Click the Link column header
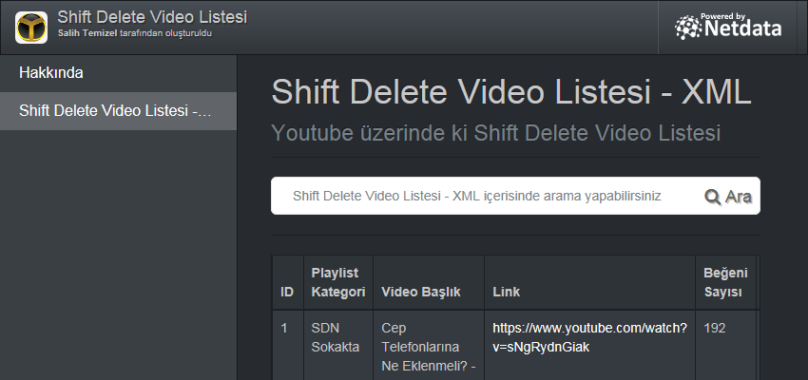Image resolution: width=808 pixels, height=380 pixels. (x=590, y=283)
